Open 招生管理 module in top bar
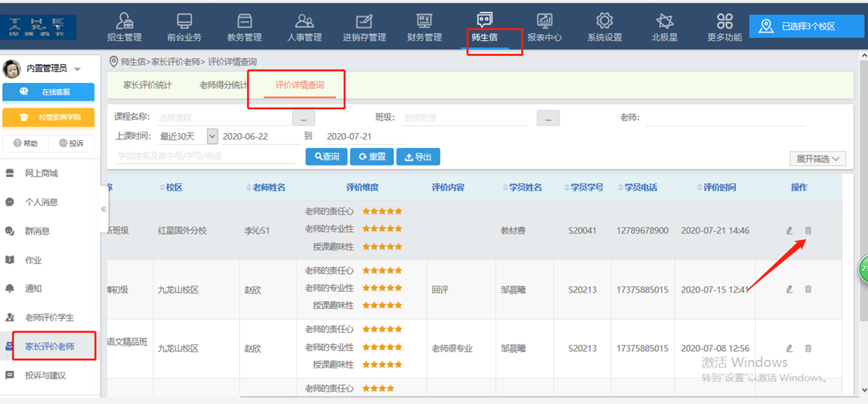 (124, 28)
